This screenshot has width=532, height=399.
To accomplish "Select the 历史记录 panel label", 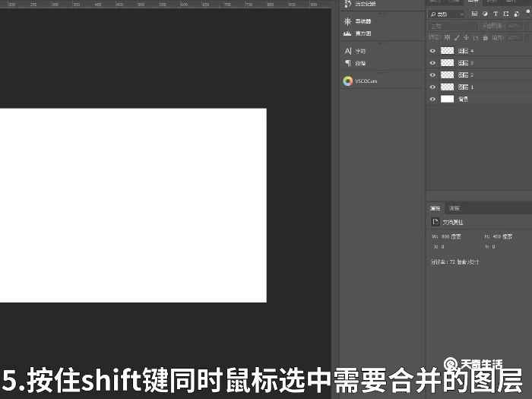I will pos(366,4).
